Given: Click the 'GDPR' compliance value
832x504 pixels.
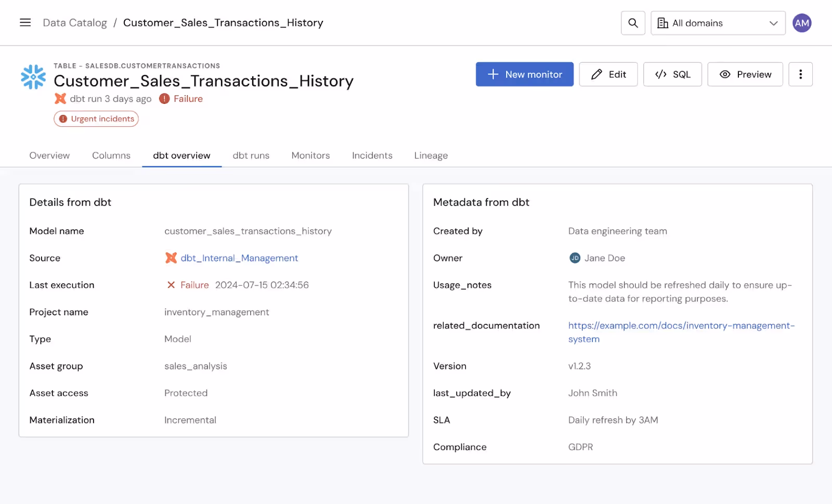Looking at the screenshot, I should (x=580, y=447).
